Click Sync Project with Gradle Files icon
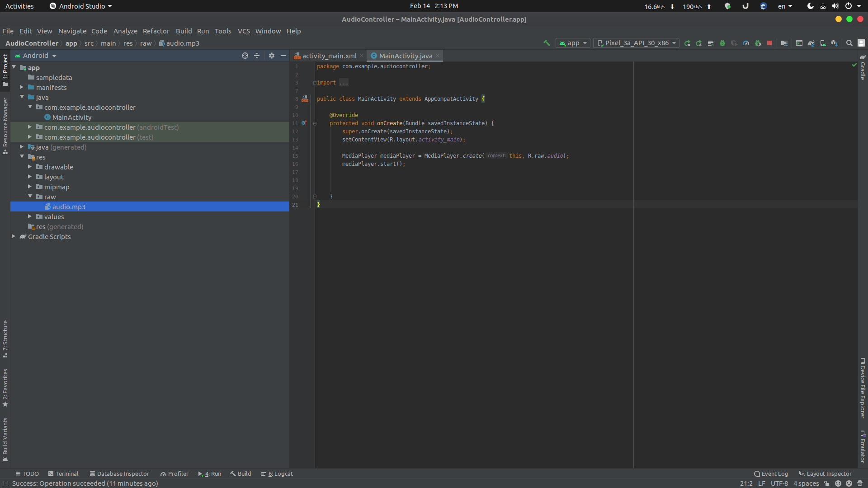868x488 pixels. point(811,43)
